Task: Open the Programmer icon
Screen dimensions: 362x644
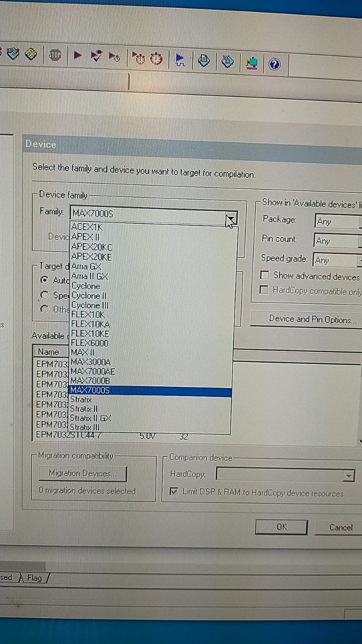Action: pyautogui.click(x=227, y=62)
